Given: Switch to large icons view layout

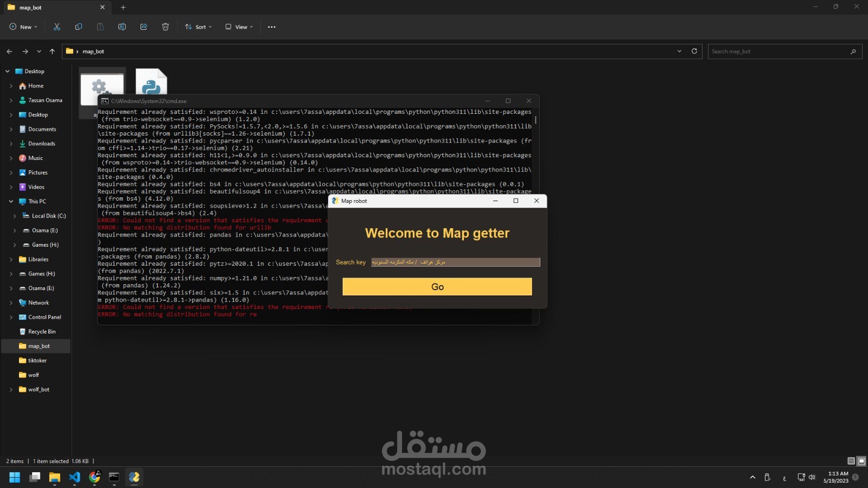Looking at the screenshot, I should tap(861, 461).
